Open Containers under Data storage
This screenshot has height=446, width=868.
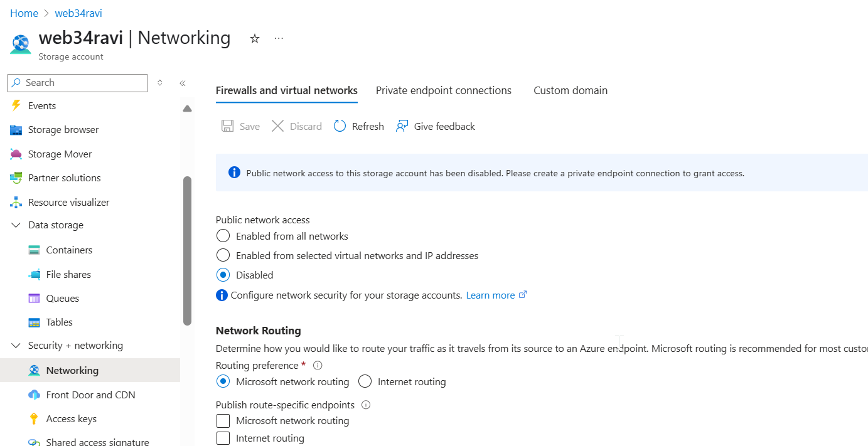click(68, 250)
